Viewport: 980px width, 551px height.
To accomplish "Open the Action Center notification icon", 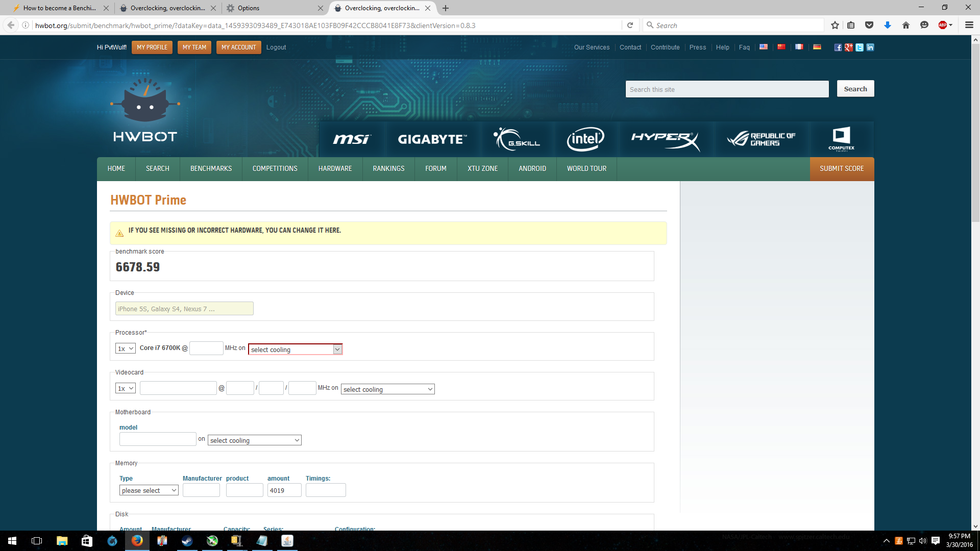I will pos(936,541).
